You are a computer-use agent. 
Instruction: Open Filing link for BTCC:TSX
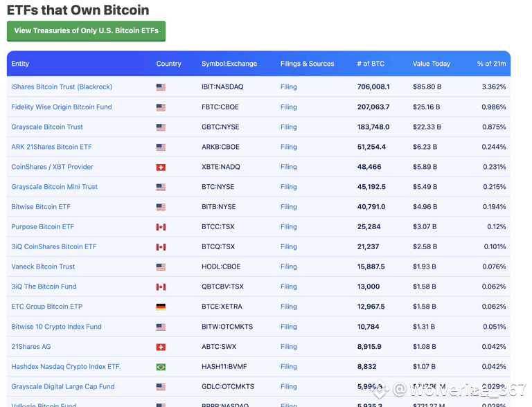point(289,226)
